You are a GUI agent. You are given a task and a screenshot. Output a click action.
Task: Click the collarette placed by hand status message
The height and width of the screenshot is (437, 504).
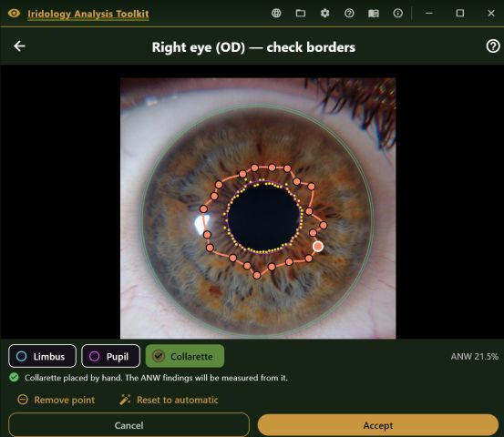click(x=156, y=378)
